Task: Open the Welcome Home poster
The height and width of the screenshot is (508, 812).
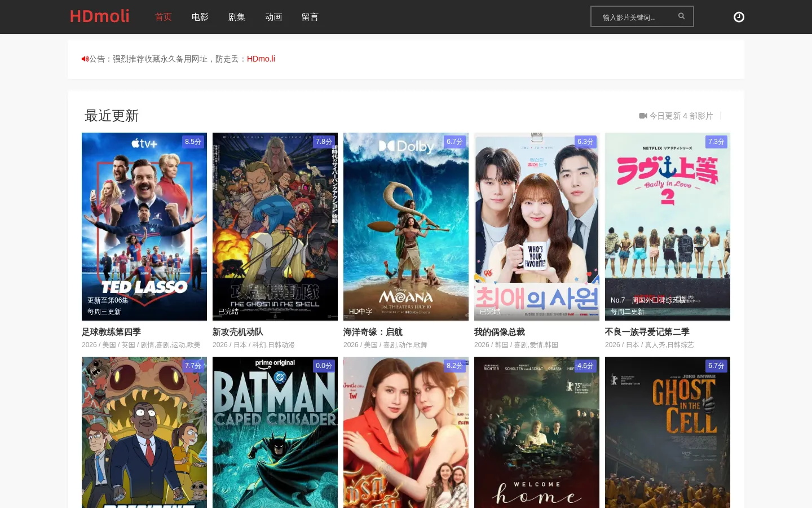Action: (x=537, y=432)
